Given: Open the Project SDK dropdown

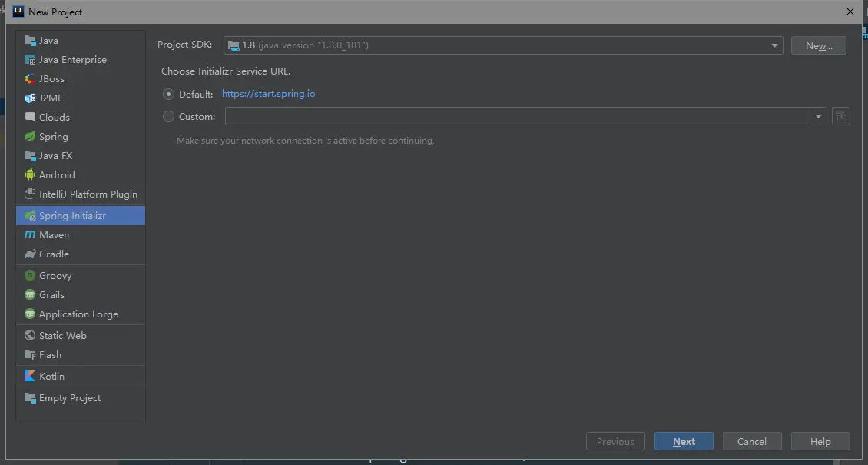Looking at the screenshot, I should point(503,45).
